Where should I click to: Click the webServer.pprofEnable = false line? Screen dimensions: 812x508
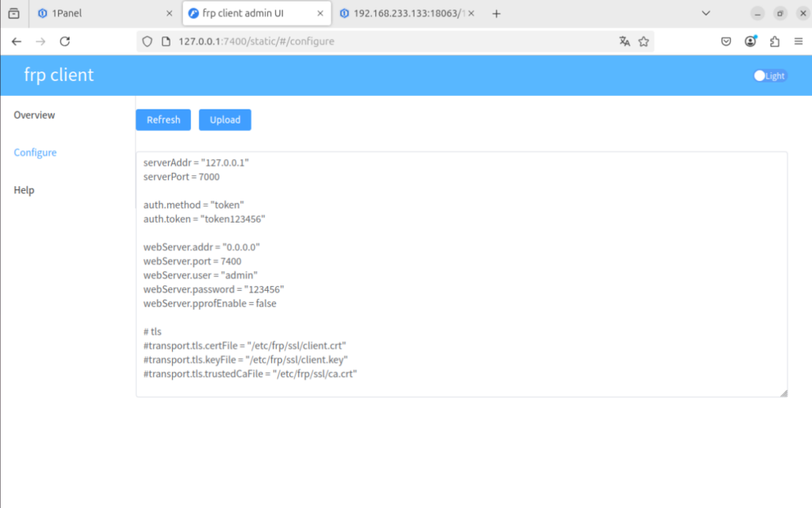pos(209,304)
